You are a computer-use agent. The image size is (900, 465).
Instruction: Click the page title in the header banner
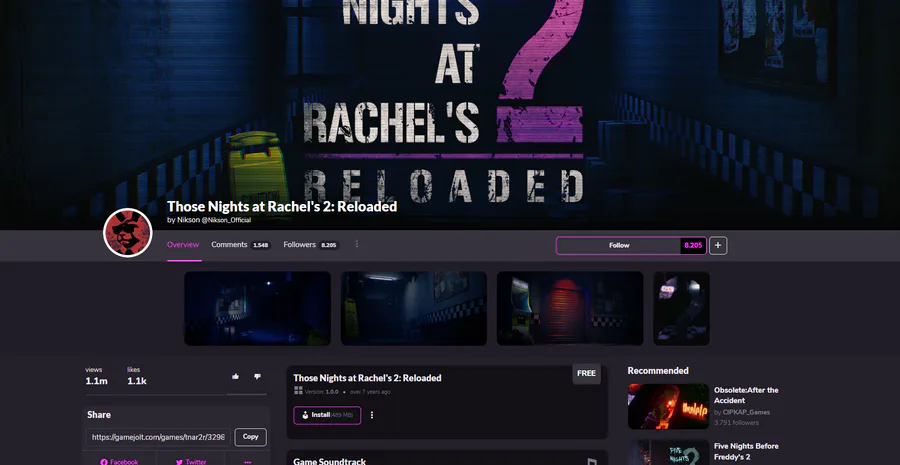(282, 207)
